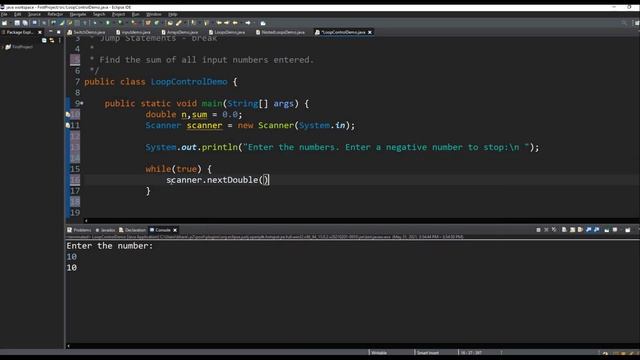The image size is (640, 360).
Task: Click the Open Type toolbar icon
Action: 170,23
